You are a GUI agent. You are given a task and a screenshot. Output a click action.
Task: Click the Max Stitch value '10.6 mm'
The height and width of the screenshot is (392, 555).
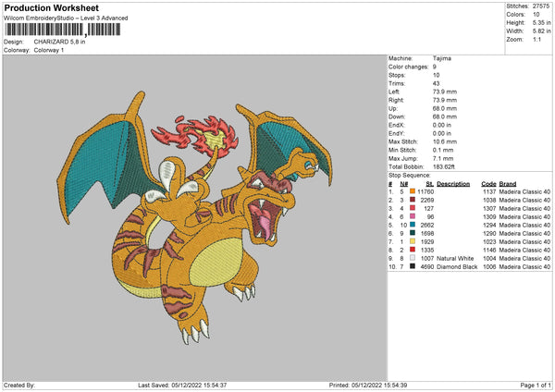pyautogui.click(x=443, y=141)
